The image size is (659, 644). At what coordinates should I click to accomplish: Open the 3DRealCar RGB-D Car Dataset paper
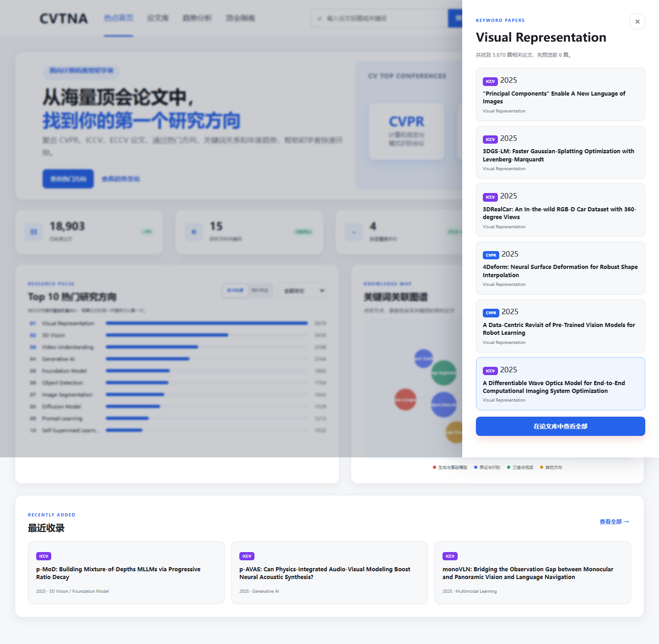point(561,210)
